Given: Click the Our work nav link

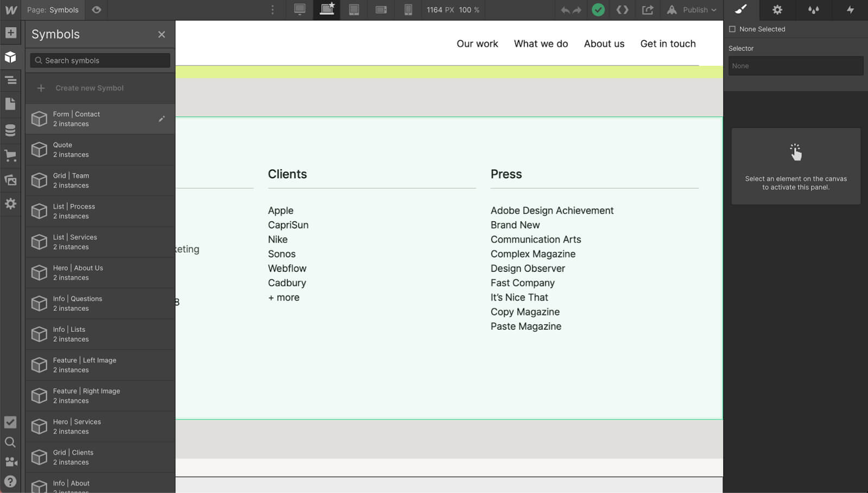Looking at the screenshot, I should pos(477,43).
